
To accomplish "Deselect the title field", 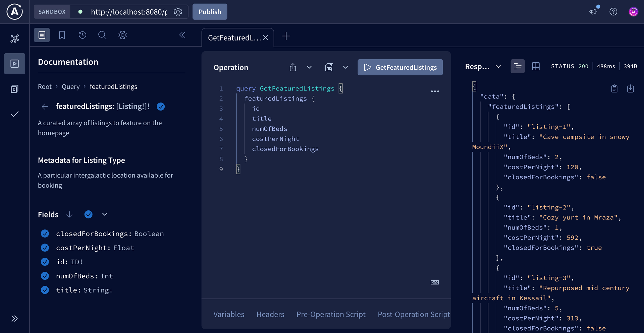I will click(45, 290).
